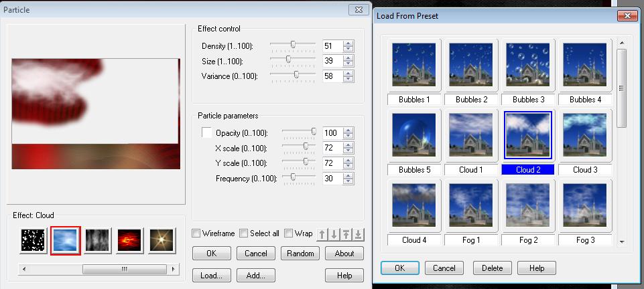Viewport: 644px width, 289px height.
Task: Move particle to bottom icon
Action: pos(358,235)
